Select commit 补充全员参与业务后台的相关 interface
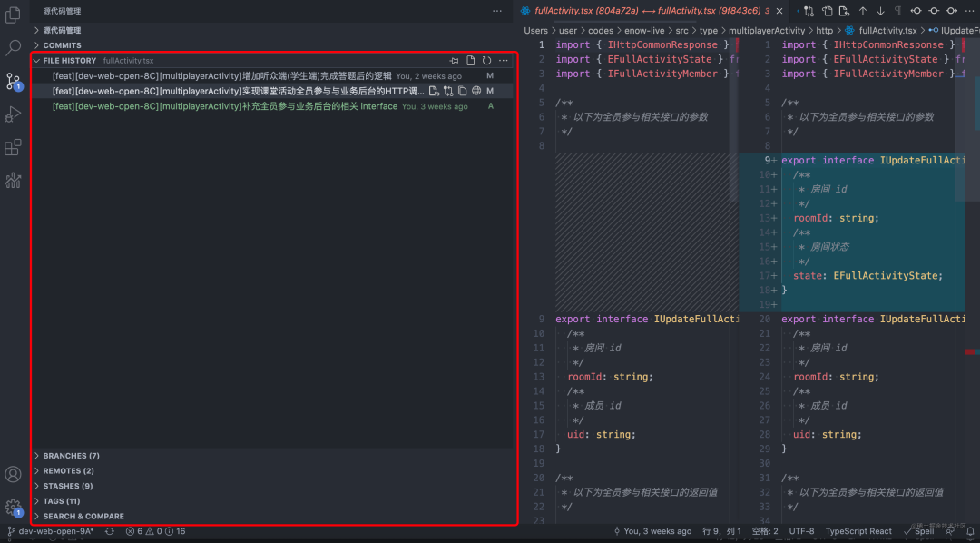This screenshot has width=980, height=543. tap(272, 106)
